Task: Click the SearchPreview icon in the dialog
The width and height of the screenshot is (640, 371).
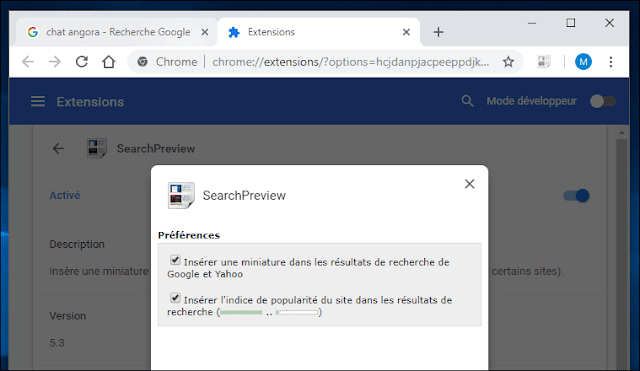Action: 181,195
